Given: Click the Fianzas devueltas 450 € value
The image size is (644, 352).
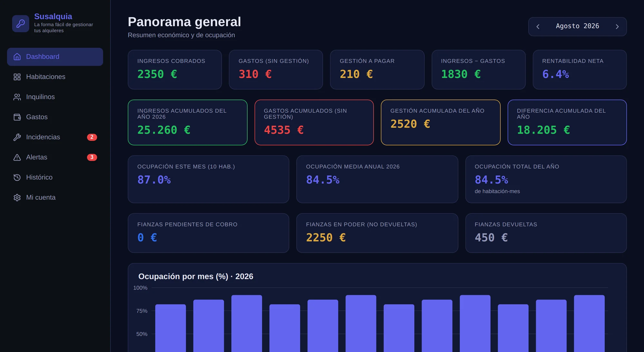Looking at the screenshot, I should coord(491,238).
